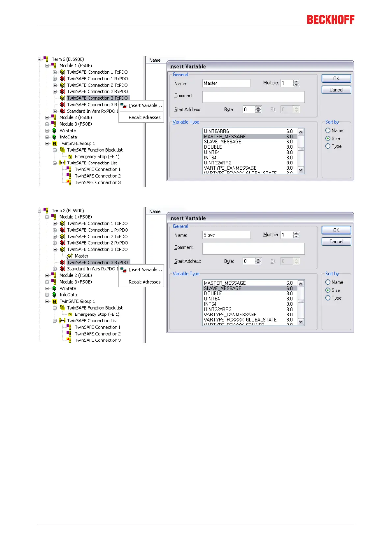Click Insert Variable menu icon near the Slave dialog

[x=124, y=270]
